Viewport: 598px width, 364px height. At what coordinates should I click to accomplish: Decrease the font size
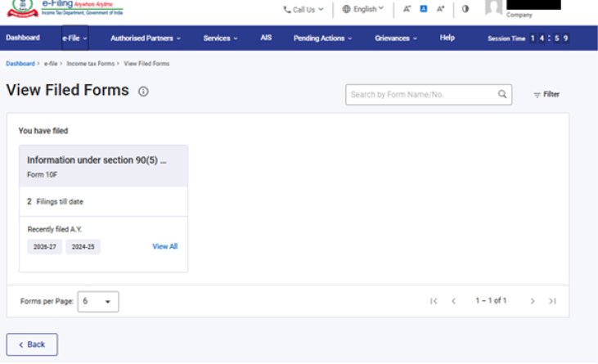tap(407, 9)
